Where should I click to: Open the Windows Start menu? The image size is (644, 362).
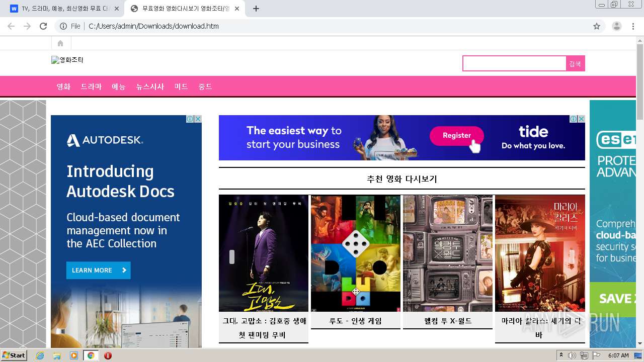[14, 355]
